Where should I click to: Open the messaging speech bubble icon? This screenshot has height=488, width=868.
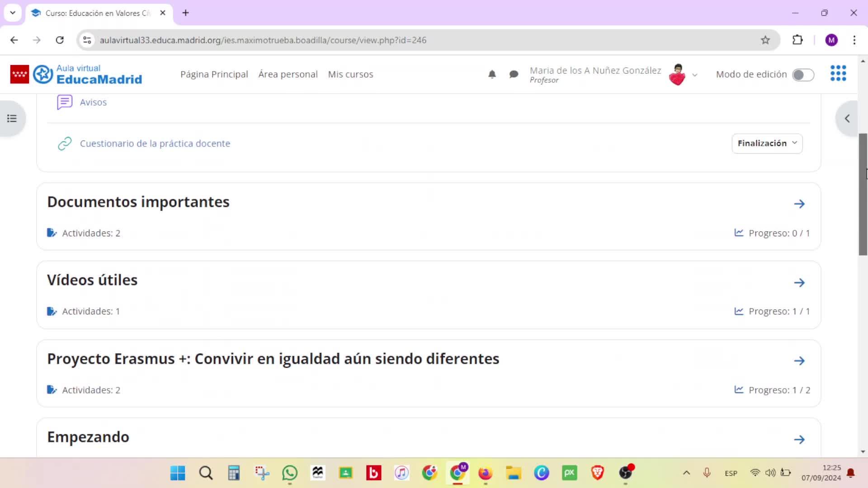[514, 74]
